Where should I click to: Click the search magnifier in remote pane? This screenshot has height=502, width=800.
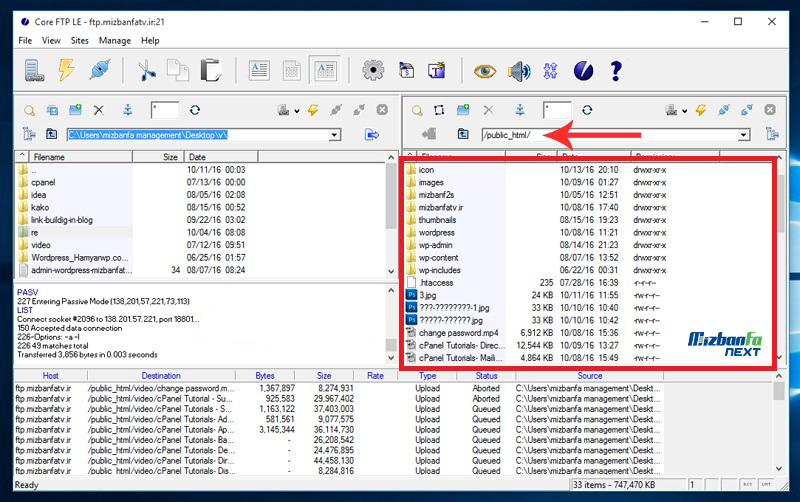click(417, 110)
